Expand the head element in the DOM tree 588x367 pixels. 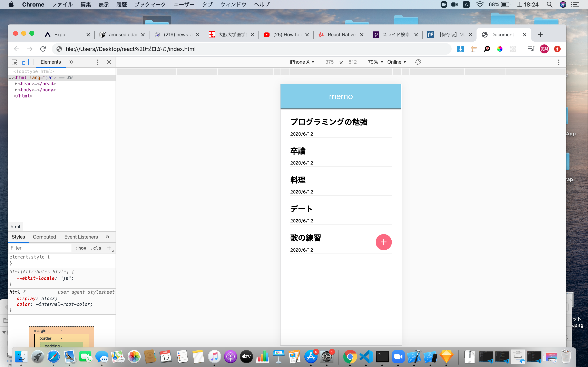tap(15, 84)
